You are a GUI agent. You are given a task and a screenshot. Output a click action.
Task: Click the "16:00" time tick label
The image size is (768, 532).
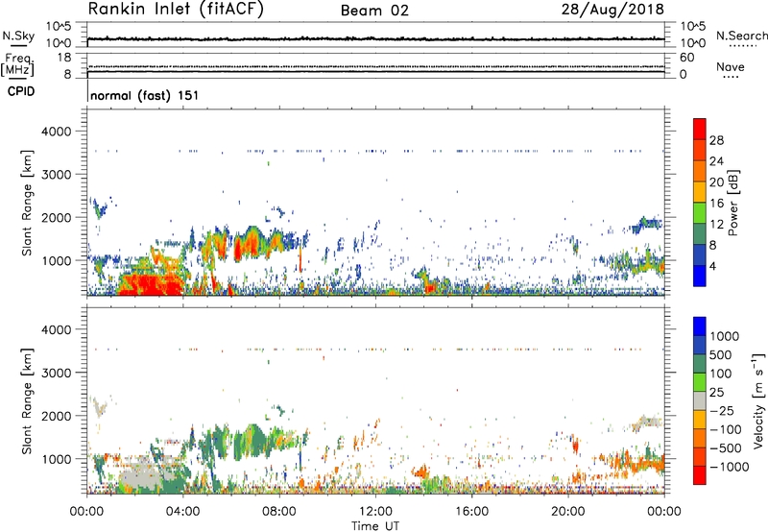(471, 512)
